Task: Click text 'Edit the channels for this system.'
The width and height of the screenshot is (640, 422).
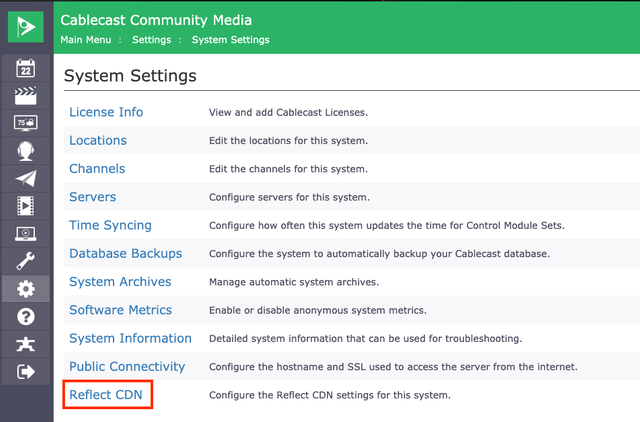Action: coord(288,169)
